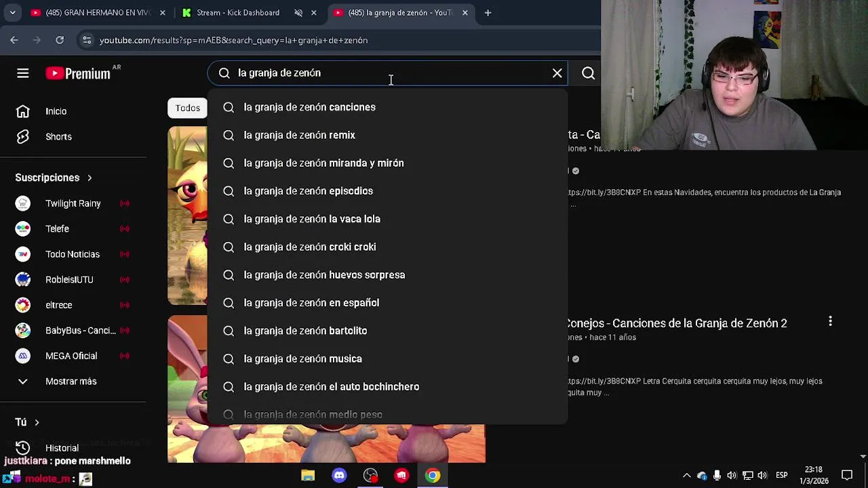Viewport: 868px width, 488px height.
Task: Open the Tú section
Action: tap(27, 422)
